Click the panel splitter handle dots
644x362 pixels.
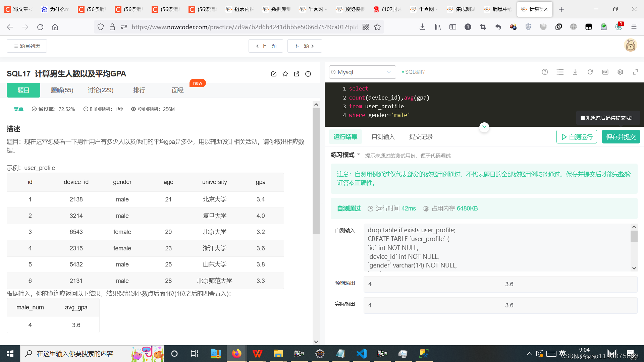pos(322,203)
